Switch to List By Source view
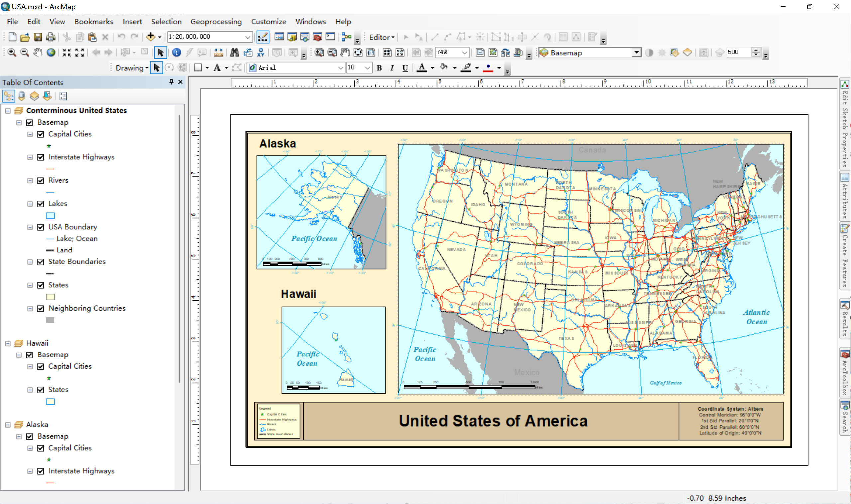This screenshot has width=851, height=504. (21, 96)
